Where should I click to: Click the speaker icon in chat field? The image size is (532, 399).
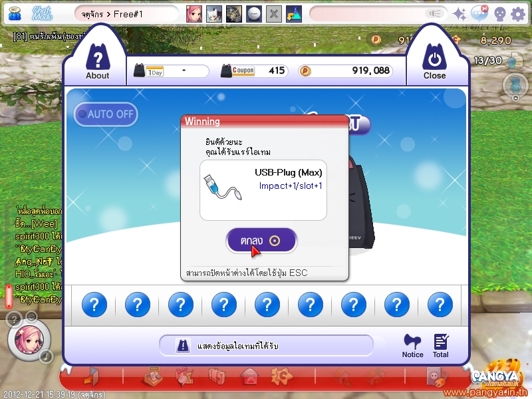pyautogui.click(x=434, y=13)
